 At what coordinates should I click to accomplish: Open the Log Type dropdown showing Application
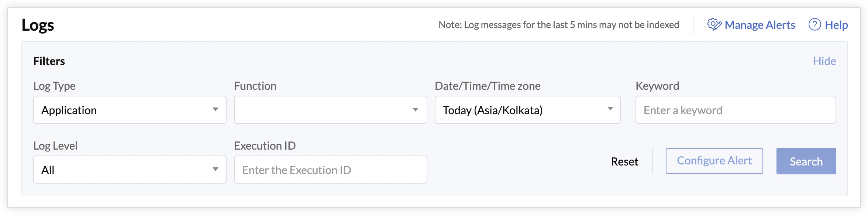[122, 110]
